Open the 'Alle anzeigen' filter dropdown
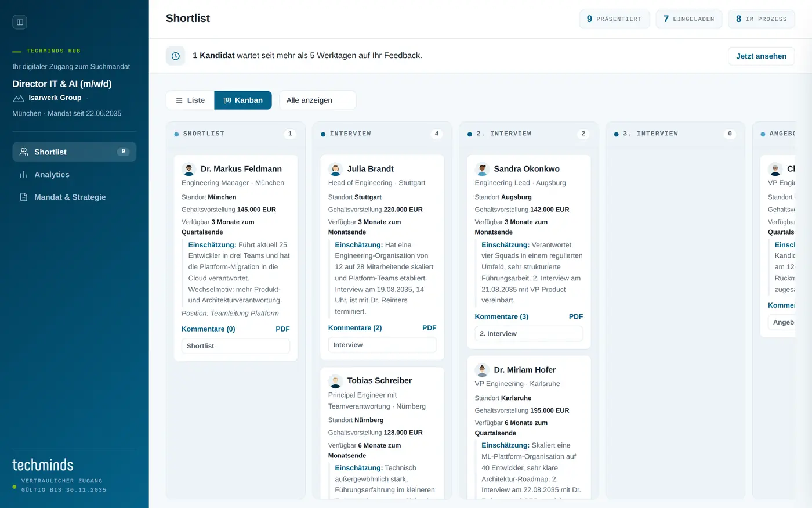812x508 pixels. click(318, 100)
